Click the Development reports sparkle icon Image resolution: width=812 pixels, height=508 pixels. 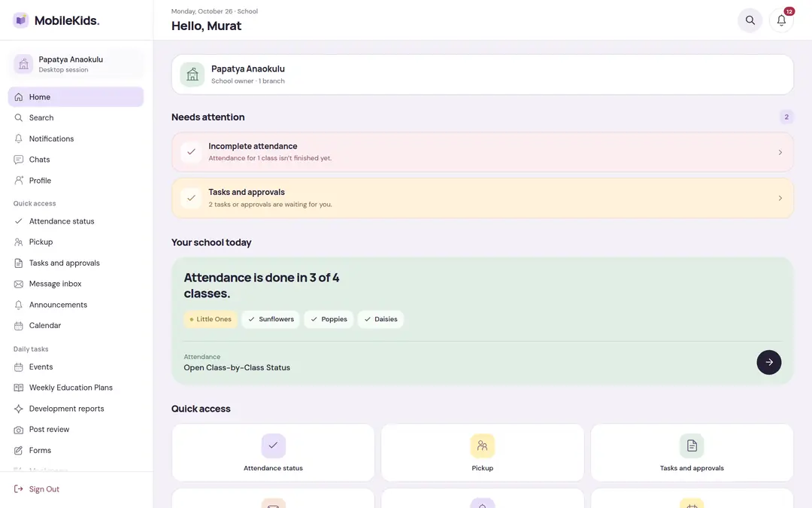pyautogui.click(x=19, y=409)
